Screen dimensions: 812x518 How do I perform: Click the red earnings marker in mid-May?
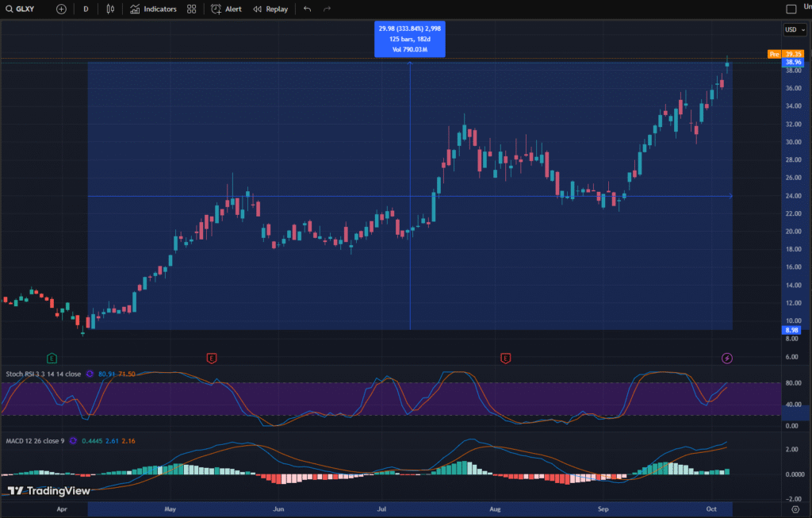(x=212, y=359)
